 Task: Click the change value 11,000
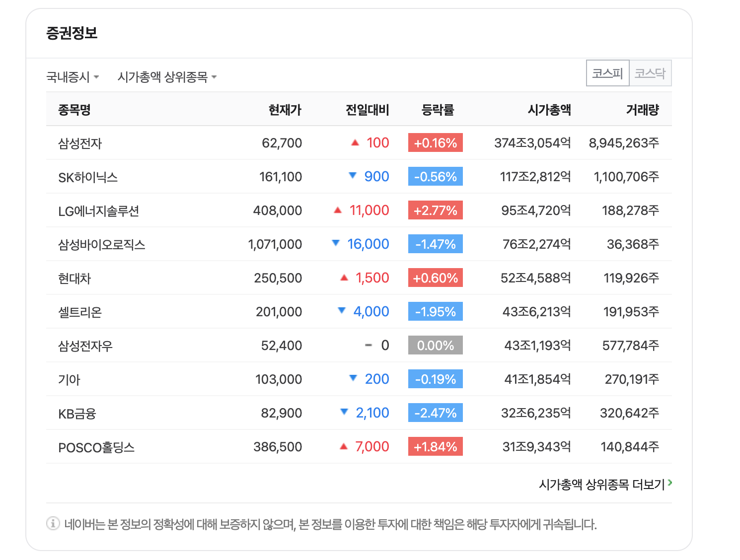(x=370, y=210)
